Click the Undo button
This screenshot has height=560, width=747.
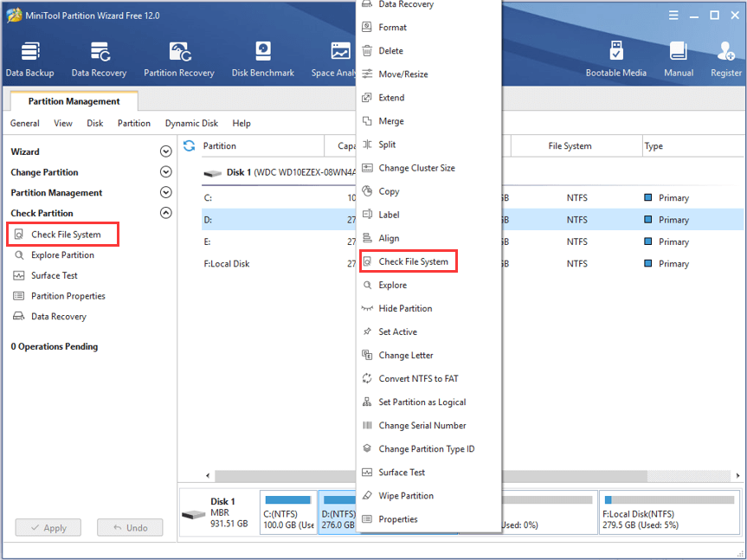[x=130, y=528]
